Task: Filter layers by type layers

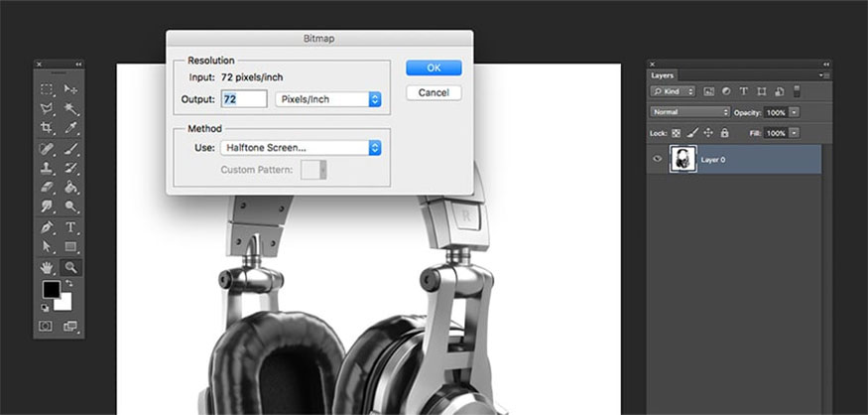Action: [x=743, y=91]
